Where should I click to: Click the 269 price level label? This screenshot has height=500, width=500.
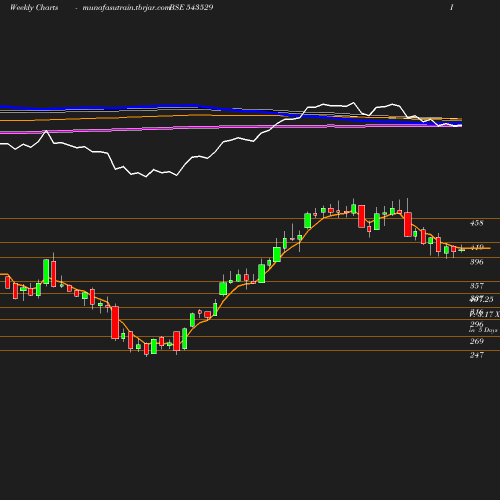click(x=477, y=341)
